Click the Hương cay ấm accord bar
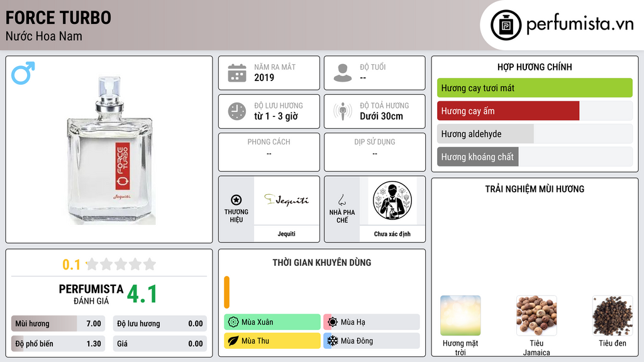Screen dimensions: 644x362 pos(535,111)
